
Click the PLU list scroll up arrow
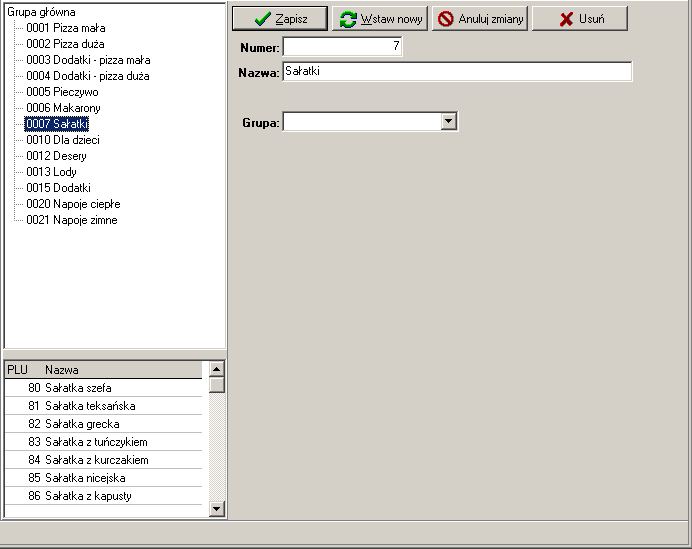click(x=217, y=369)
